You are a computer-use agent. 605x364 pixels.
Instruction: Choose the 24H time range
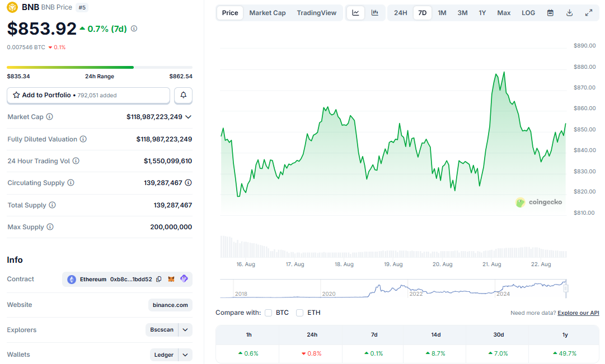pyautogui.click(x=401, y=13)
